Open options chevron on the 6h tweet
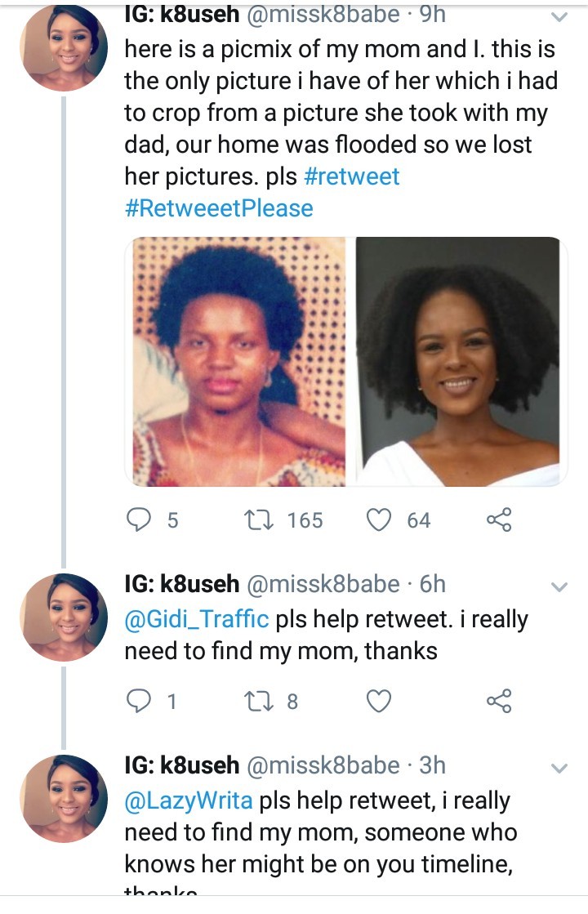The width and height of the screenshot is (588, 914). (559, 586)
